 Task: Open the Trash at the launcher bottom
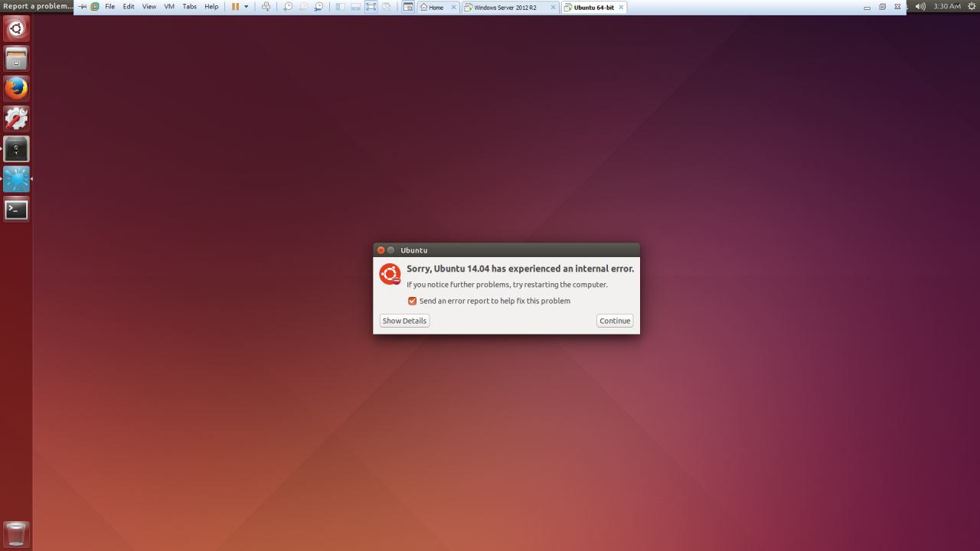[16, 533]
